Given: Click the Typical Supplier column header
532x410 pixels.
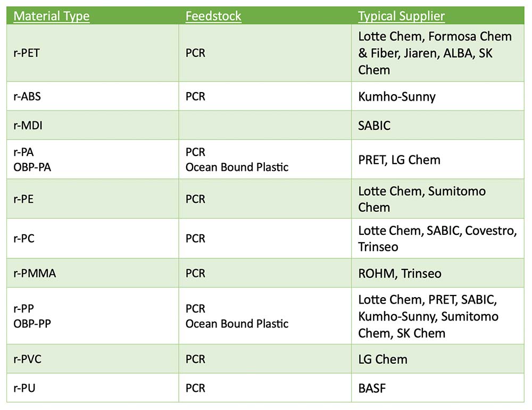Looking at the screenshot, I should 401,16.
